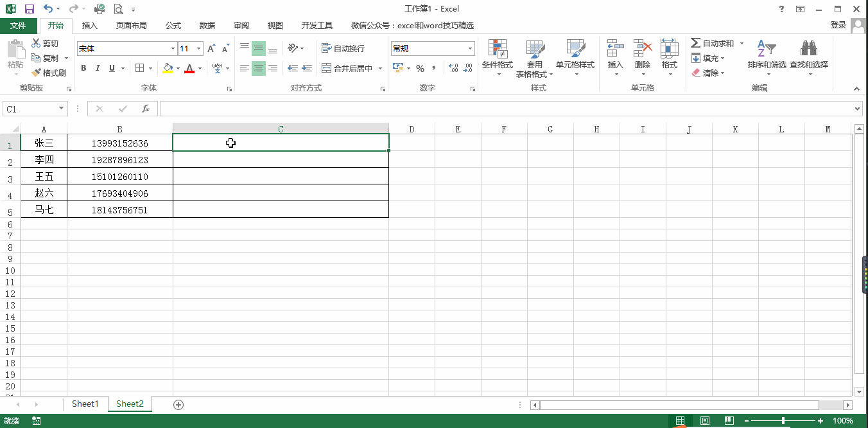Expand Merge and Center (合并后居中) arrow
This screenshot has width=868, height=428.
pyautogui.click(x=380, y=68)
